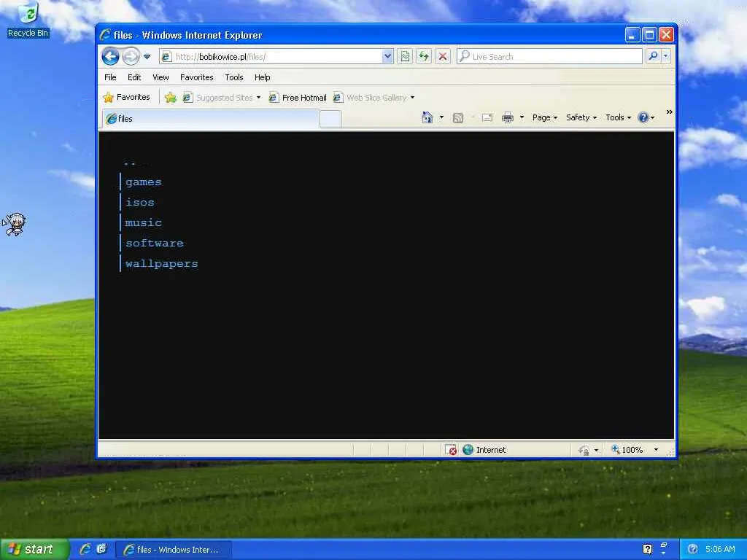
Task: Expand the address bar history dropdown
Action: (x=388, y=57)
